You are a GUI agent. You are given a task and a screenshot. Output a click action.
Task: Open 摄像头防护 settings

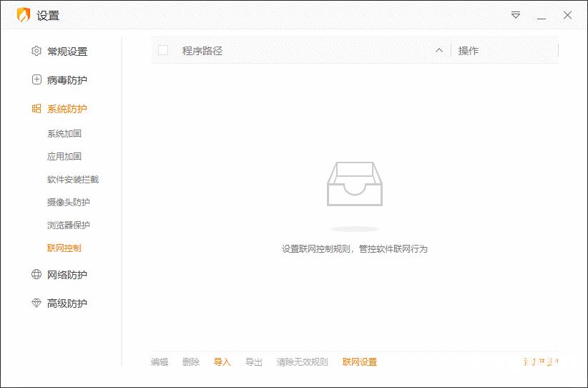(68, 203)
